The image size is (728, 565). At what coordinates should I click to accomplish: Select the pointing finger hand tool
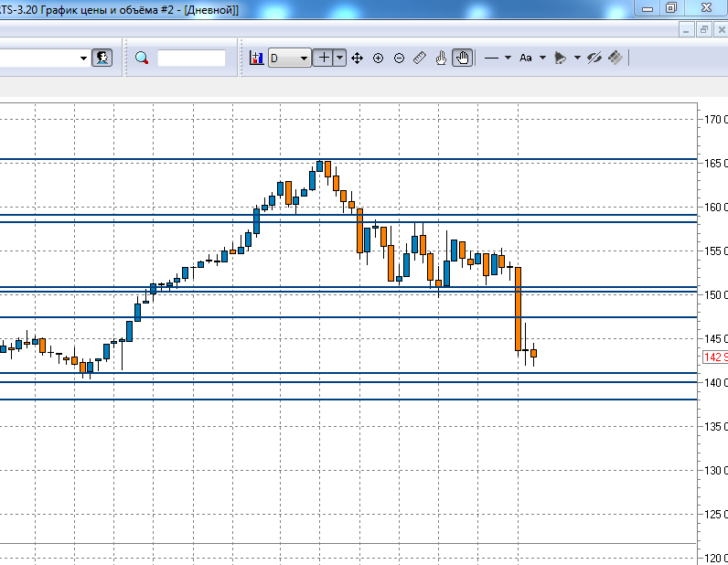pos(441,58)
